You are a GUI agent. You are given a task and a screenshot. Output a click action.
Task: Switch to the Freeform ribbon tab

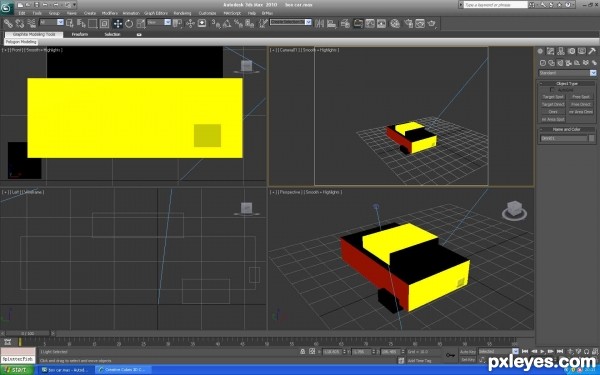tap(80, 34)
